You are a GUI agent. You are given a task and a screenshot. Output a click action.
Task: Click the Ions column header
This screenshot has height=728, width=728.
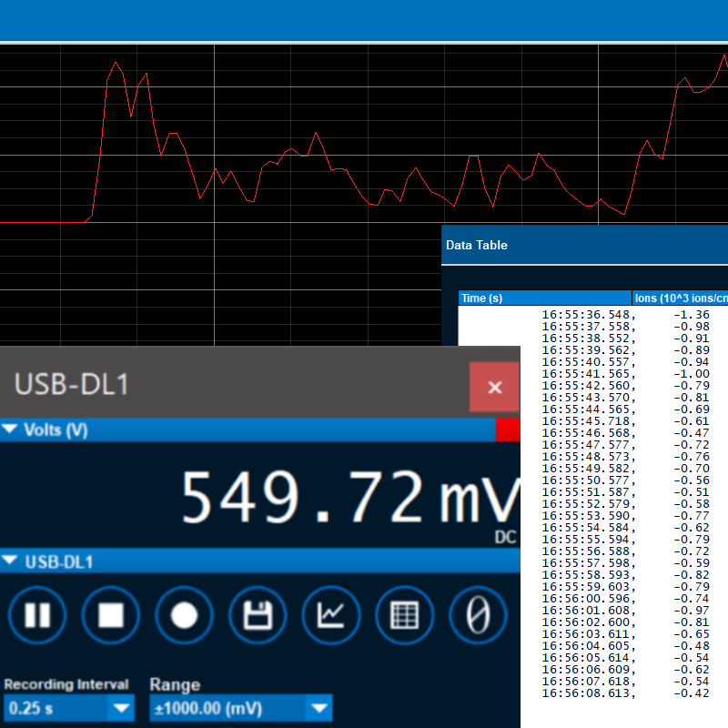(x=680, y=298)
